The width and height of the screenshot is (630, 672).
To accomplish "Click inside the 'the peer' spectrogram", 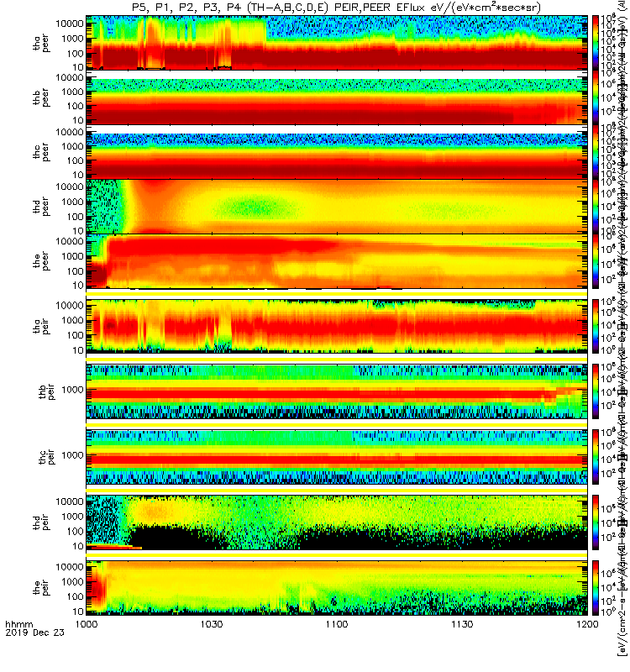I will coord(337,261).
